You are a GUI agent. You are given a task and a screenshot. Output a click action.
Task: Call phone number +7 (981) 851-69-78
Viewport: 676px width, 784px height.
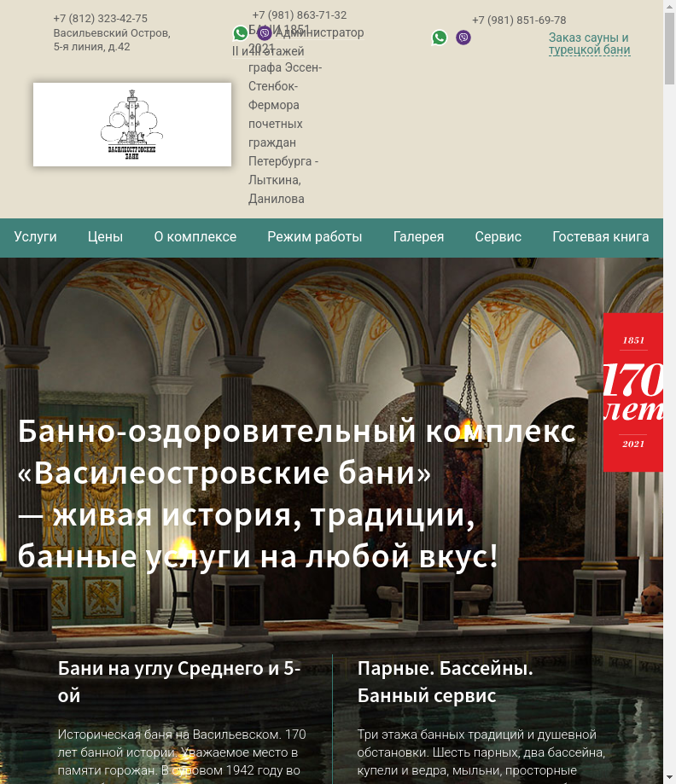[519, 20]
